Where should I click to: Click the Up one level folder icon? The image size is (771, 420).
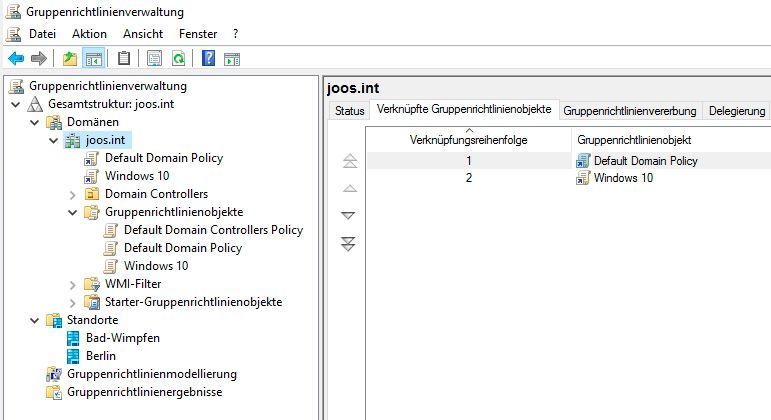point(70,59)
